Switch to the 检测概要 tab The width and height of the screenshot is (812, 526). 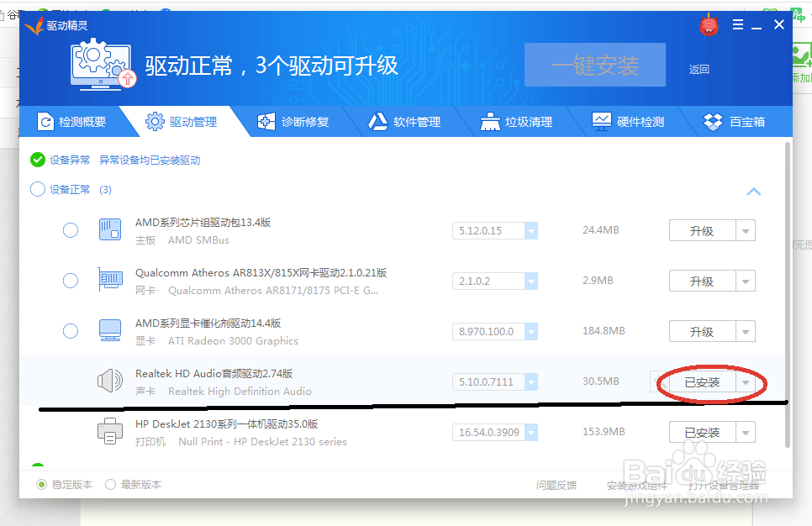click(71, 122)
